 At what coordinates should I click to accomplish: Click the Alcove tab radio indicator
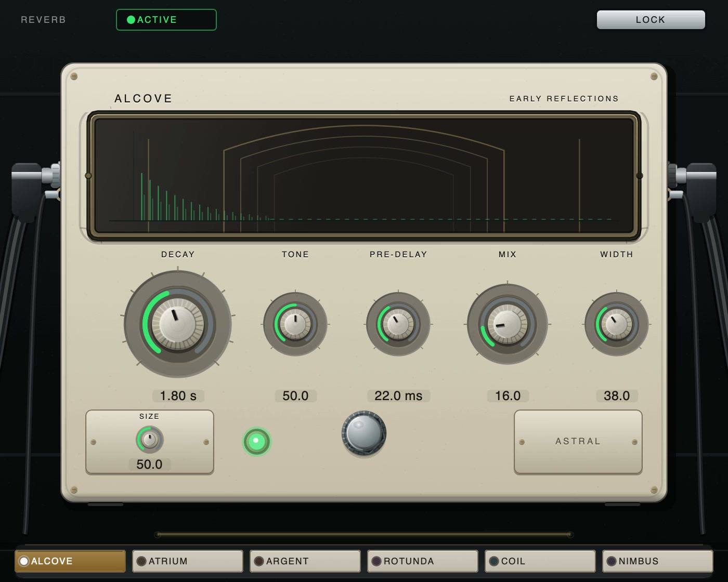click(x=24, y=561)
